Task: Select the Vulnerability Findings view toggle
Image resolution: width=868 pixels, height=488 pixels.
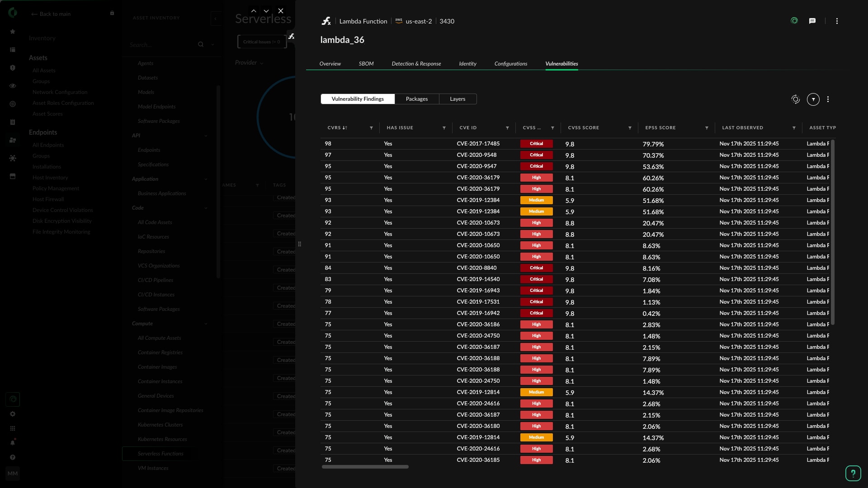Action: point(358,99)
